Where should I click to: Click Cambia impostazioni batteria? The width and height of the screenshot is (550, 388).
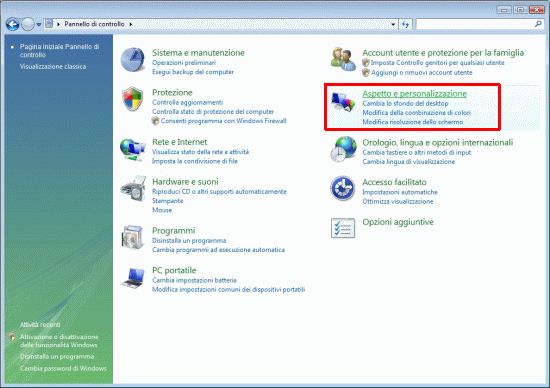(194, 280)
